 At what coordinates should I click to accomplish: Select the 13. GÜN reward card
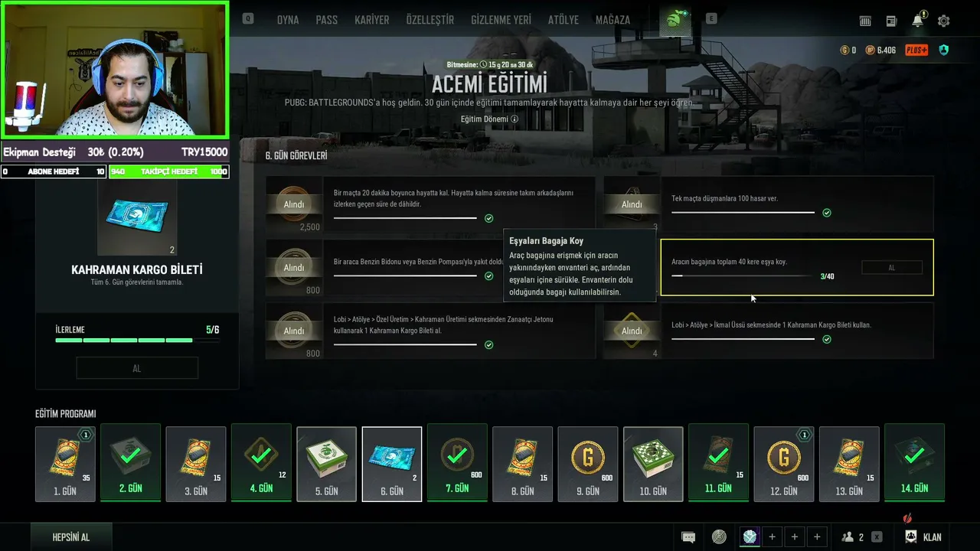(849, 464)
